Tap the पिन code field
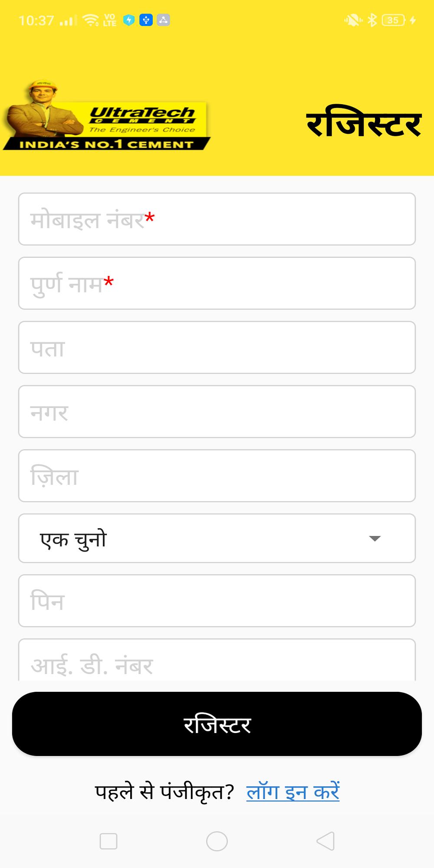 [x=217, y=601]
